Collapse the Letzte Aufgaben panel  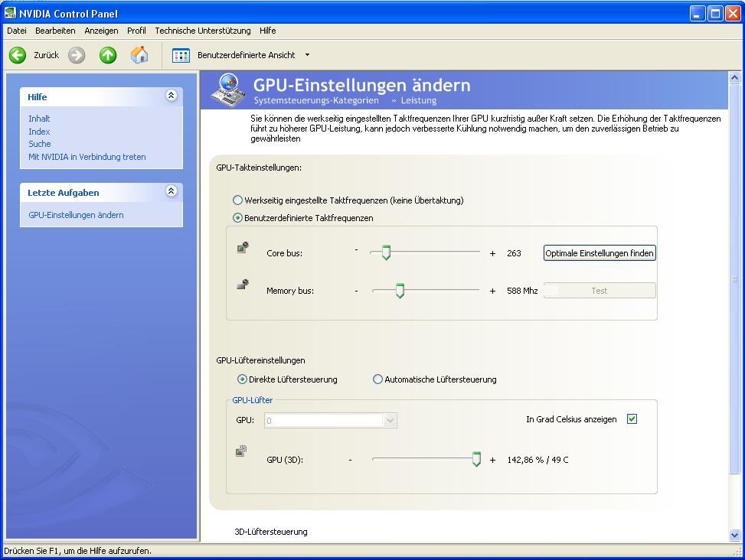click(x=171, y=190)
